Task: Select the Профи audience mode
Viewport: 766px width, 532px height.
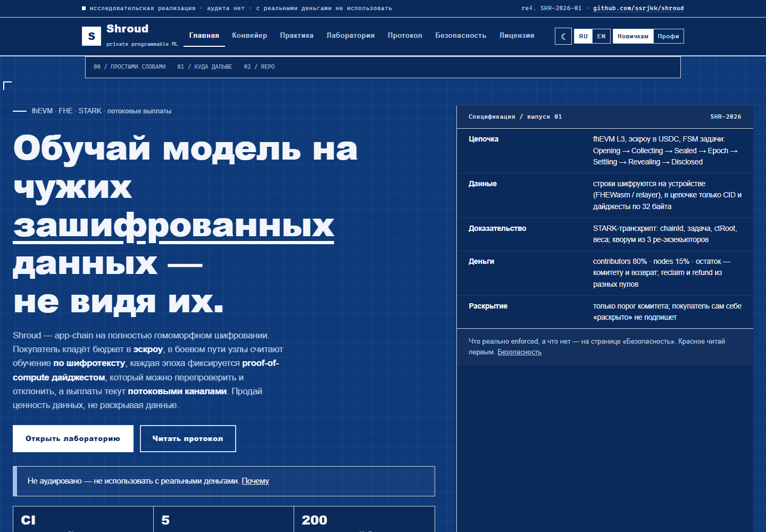Action: click(x=668, y=36)
